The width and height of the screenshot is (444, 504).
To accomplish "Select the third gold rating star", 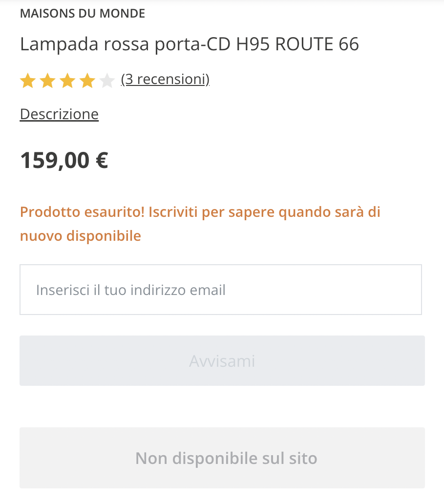I will [67, 81].
